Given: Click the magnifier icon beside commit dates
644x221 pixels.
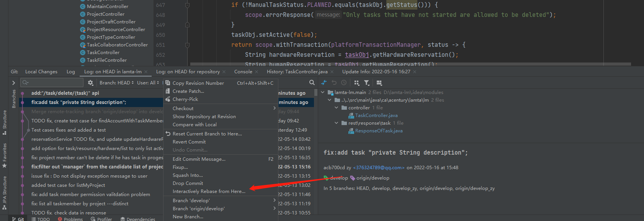Looking at the screenshot, I should [x=312, y=82].
